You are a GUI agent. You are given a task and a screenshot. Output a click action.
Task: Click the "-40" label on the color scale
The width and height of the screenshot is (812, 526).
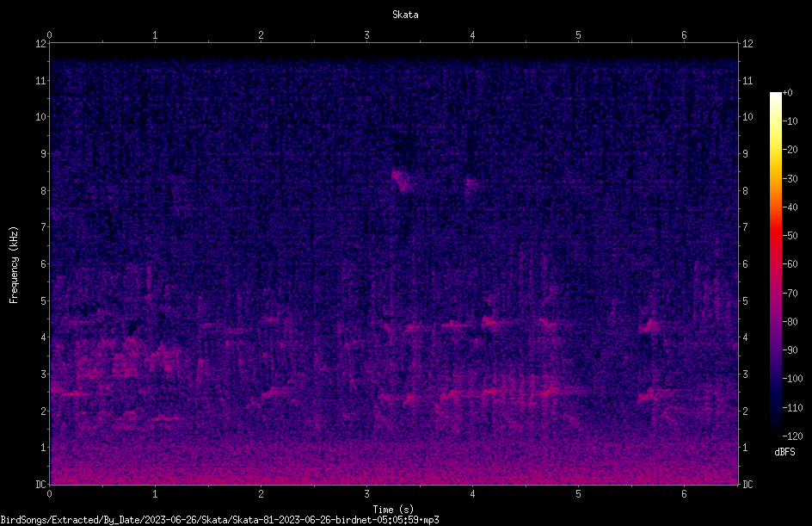[790, 207]
